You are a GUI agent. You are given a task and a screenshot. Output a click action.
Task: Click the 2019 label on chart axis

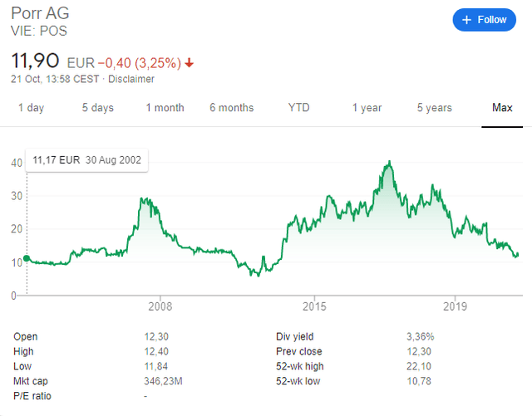[x=455, y=306]
